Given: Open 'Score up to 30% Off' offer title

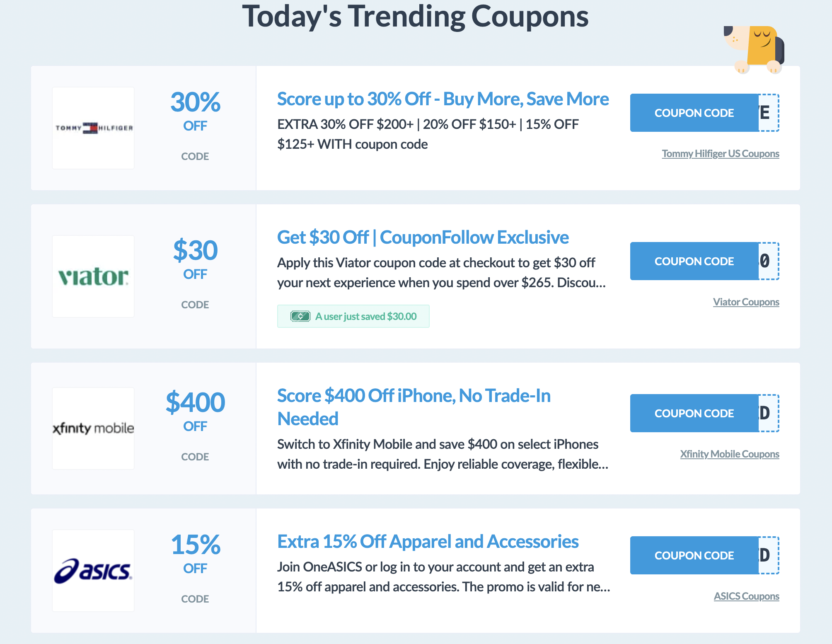Looking at the screenshot, I should 443,99.
